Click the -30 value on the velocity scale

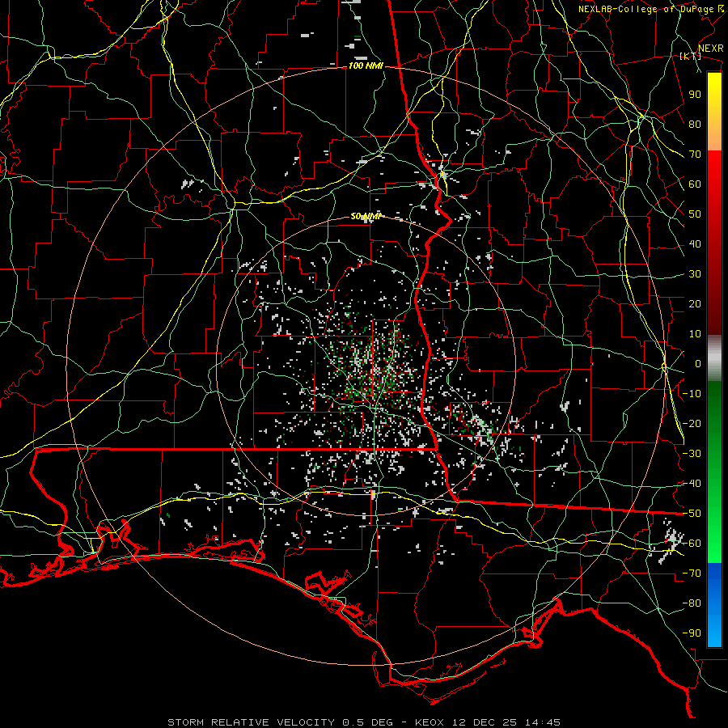(692, 454)
